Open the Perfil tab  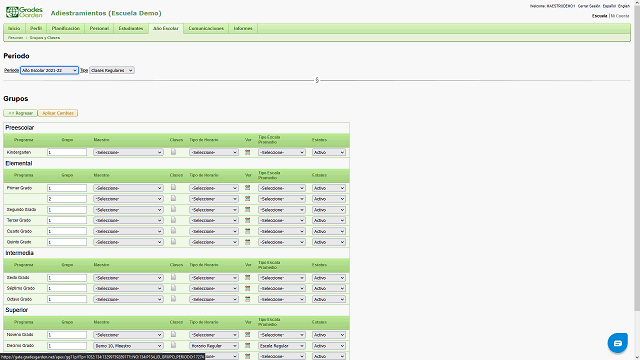(x=36, y=29)
